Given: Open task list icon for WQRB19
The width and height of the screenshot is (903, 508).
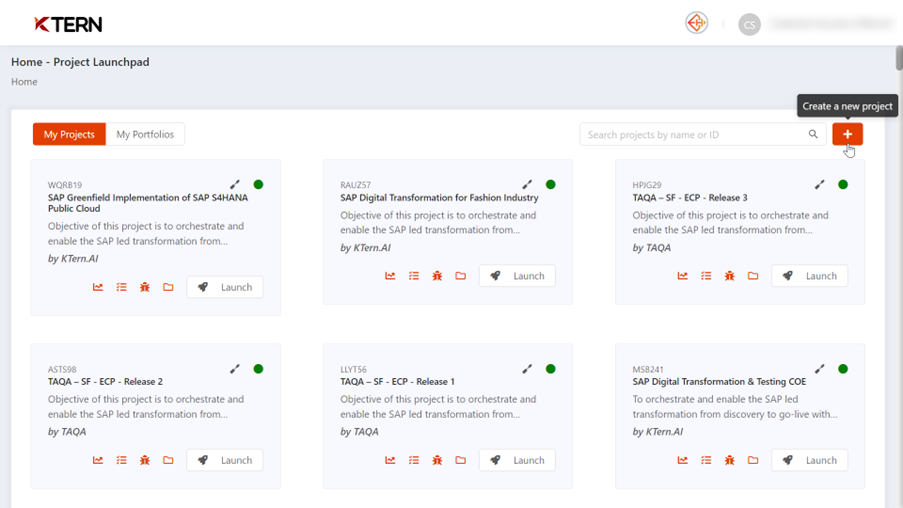Looking at the screenshot, I should point(122,287).
